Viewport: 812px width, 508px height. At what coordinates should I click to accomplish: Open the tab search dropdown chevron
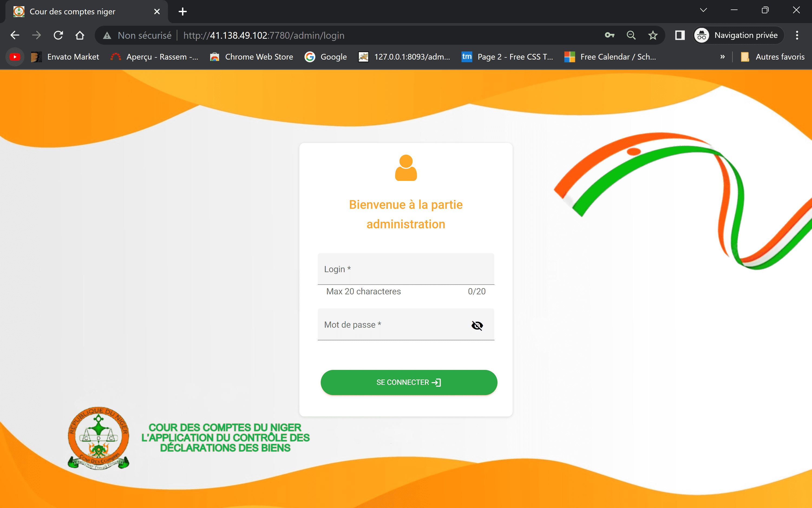click(703, 10)
